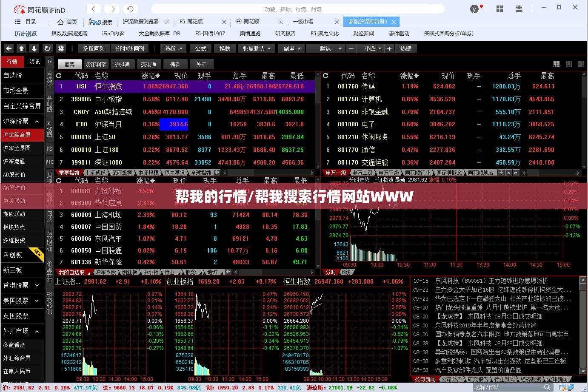Image resolution: width=588 pixels, height=392 pixels.
Task: Open the 小四 font size dropdown
Action: 373,48
